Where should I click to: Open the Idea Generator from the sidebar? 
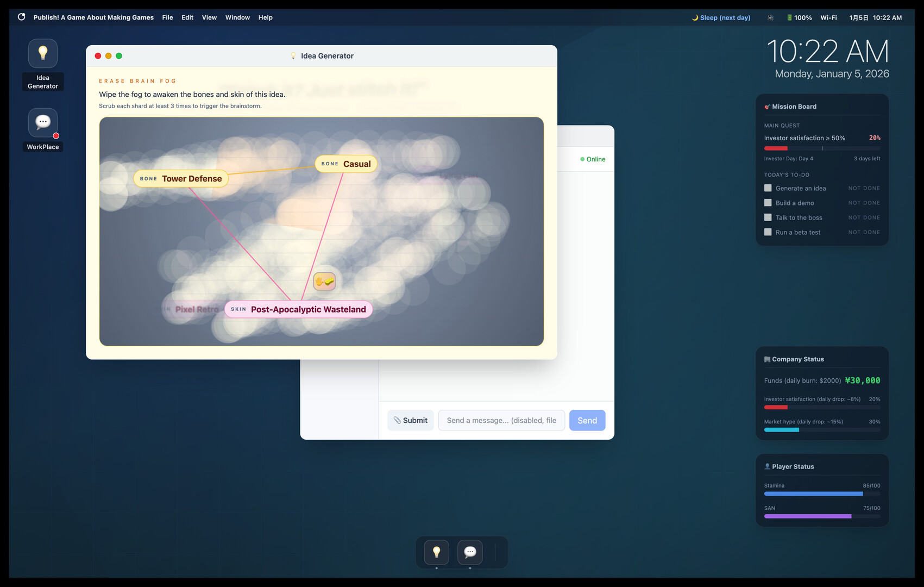[x=42, y=53]
